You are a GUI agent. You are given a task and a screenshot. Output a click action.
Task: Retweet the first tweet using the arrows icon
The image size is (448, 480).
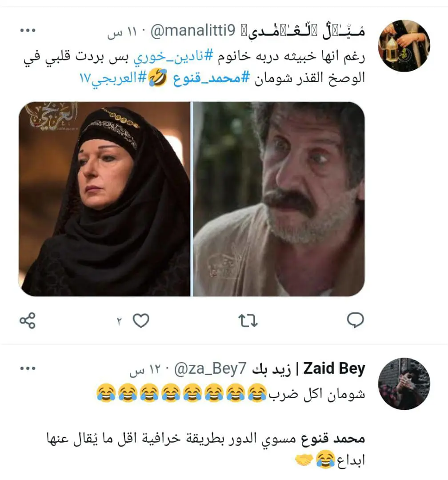click(x=248, y=320)
